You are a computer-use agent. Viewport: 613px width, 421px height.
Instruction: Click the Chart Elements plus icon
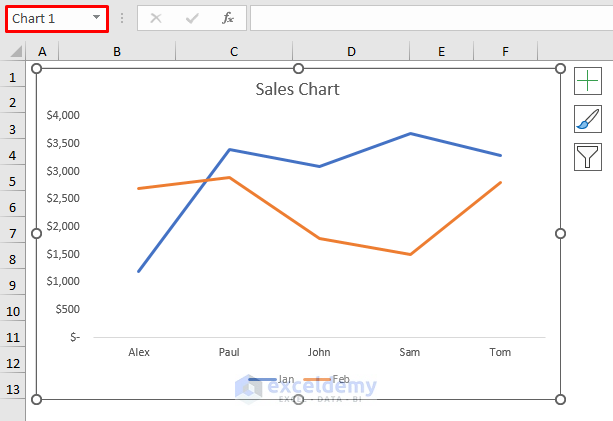point(587,81)
